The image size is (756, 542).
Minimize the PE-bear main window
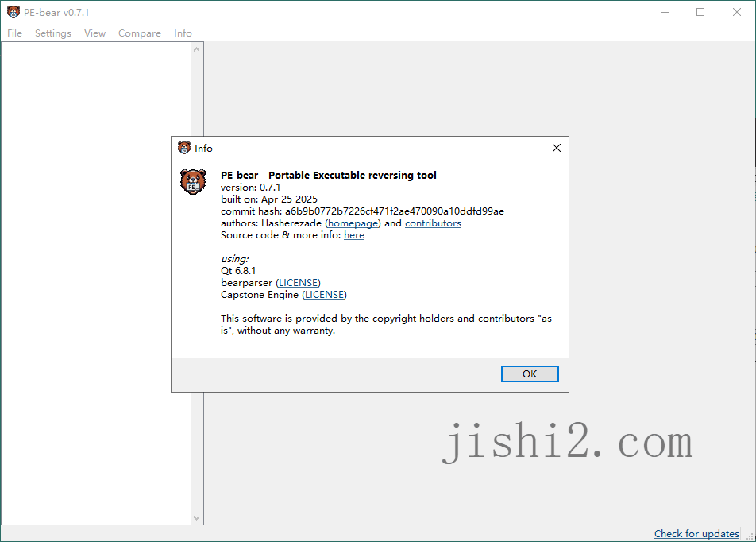point(665,12)
